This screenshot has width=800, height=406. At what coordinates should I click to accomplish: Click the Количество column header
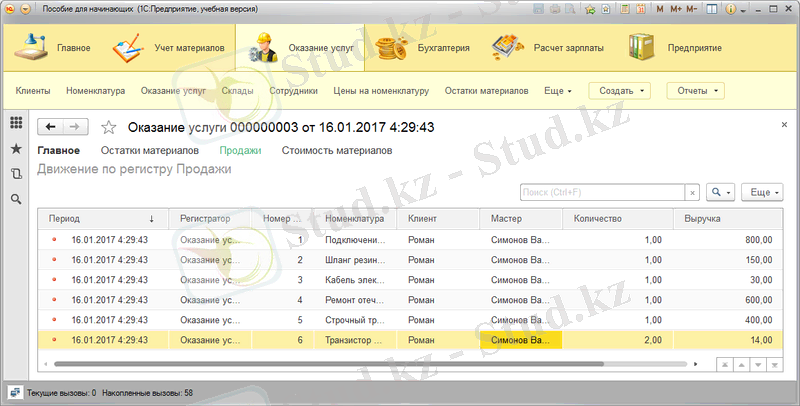pos(617,218)
